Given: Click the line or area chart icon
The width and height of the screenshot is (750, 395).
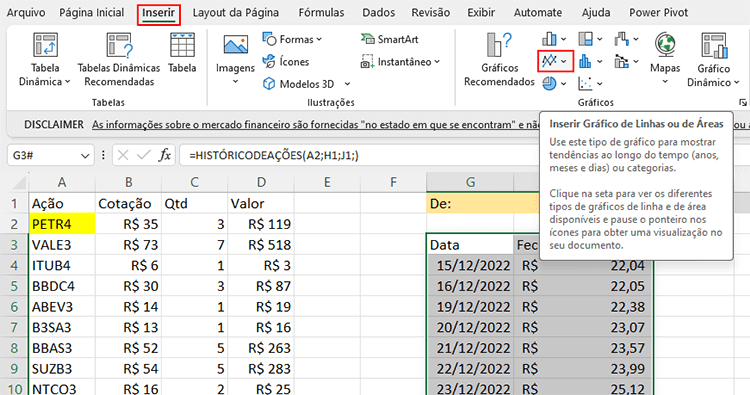Looking at the screenshot, I should [x=549, y=61].
